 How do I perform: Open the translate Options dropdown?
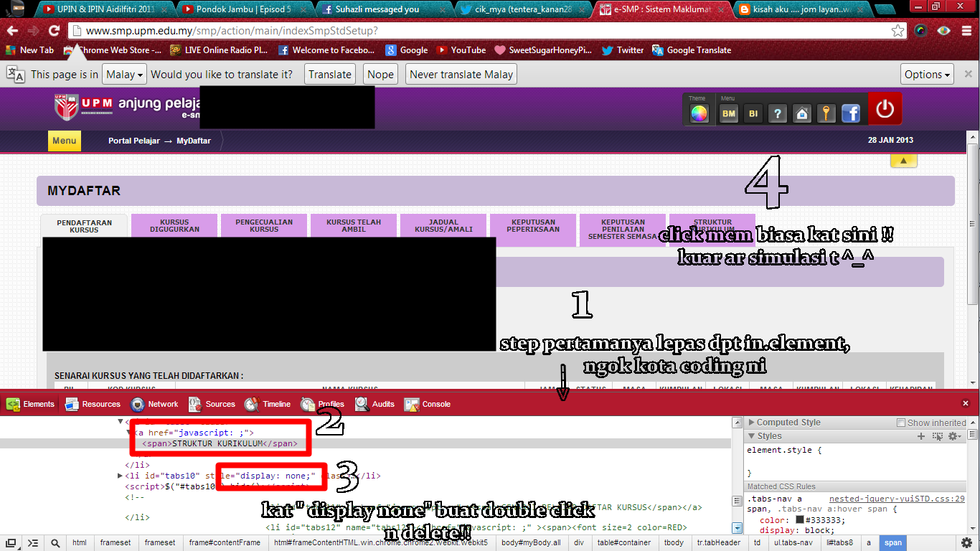[928, 75]
